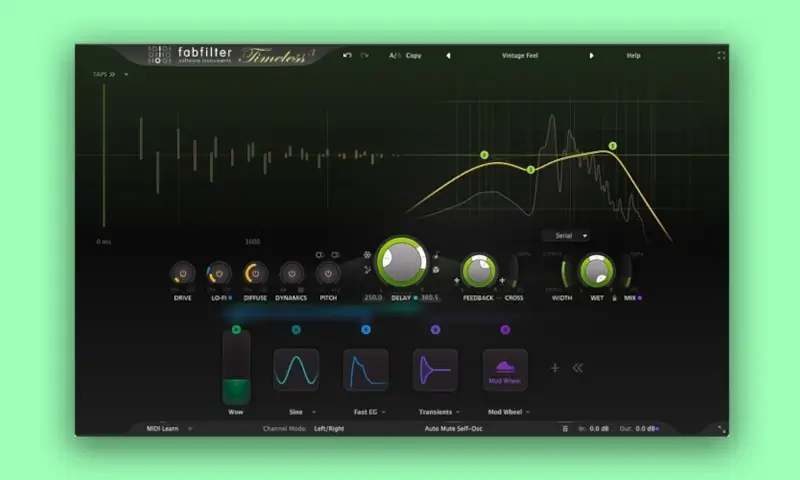800x480 pixels.
Task: Click the redo arrow icon
Action: point(364,55)
